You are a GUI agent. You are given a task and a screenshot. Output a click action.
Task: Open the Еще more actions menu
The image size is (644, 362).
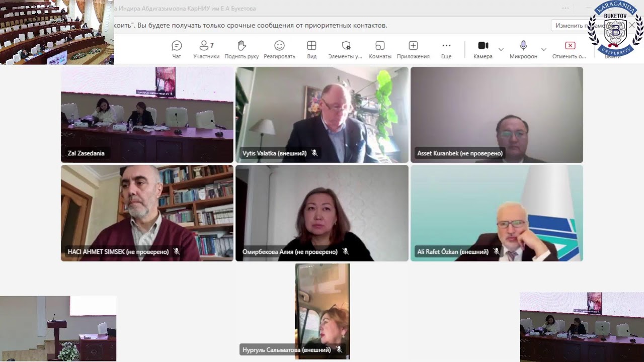446,49
